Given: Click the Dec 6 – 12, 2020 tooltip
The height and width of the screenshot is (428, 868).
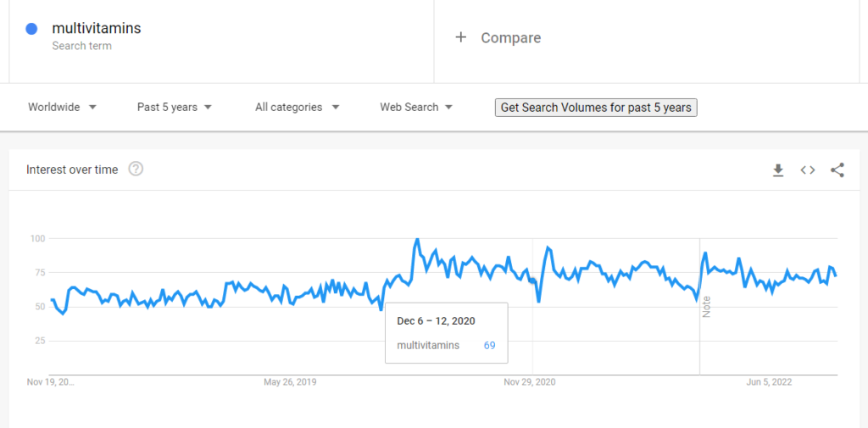Looking at the screenshot, I should tap(447, 333).
